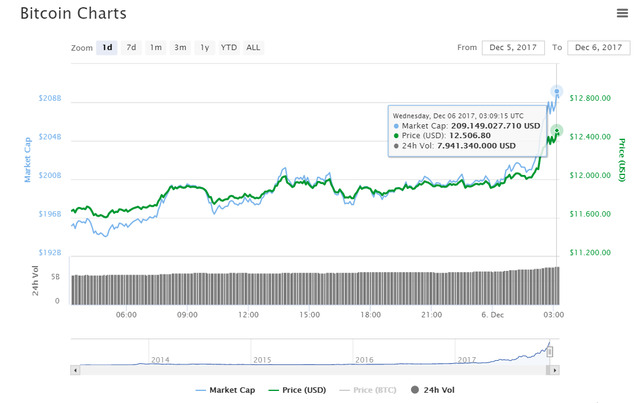Open the chart context menu hamburger icon
The height and width of the screenshot is (403, 640).
621,13
